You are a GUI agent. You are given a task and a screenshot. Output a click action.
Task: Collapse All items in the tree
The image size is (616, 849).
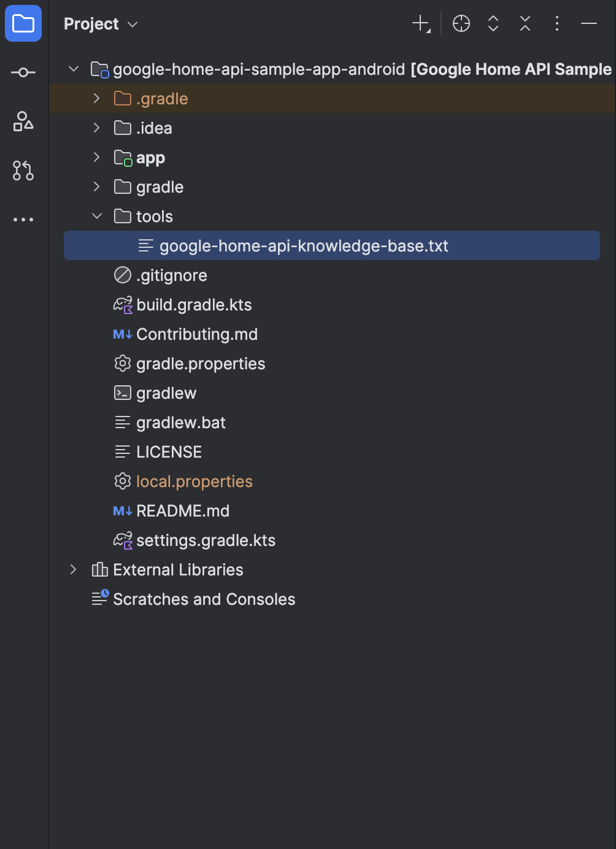click(x=525, y=23)
